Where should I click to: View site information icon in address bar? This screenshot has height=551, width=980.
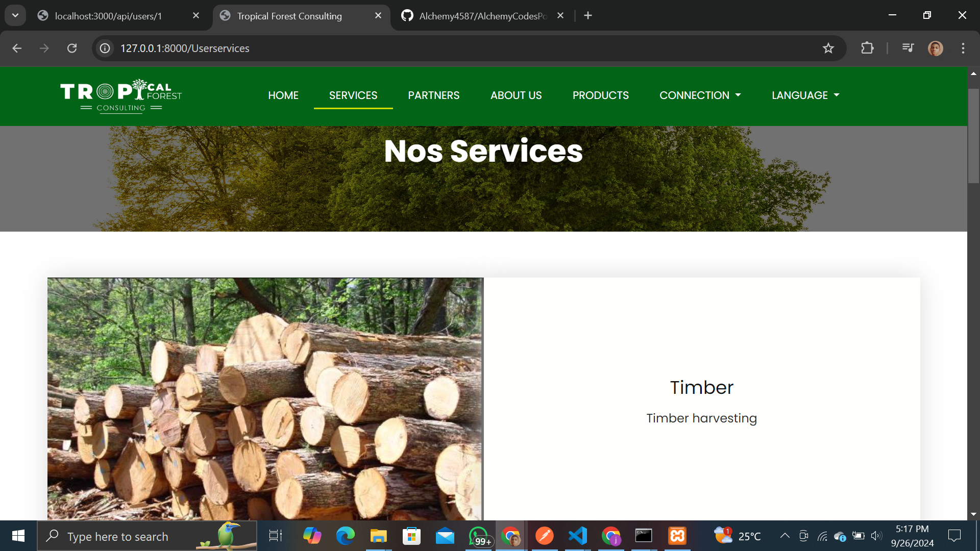pos(105,48)
